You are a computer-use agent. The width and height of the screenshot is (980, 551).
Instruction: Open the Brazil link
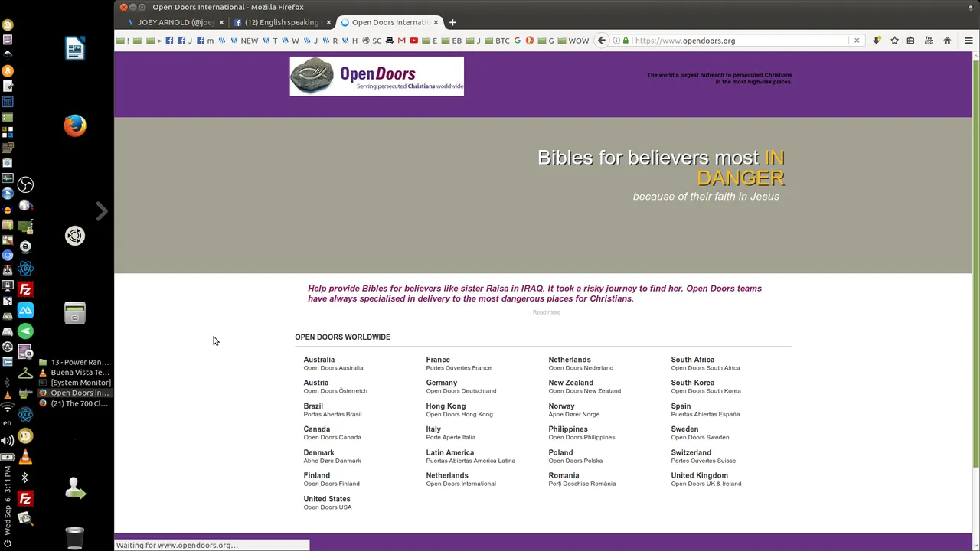[x=313, y=406]
